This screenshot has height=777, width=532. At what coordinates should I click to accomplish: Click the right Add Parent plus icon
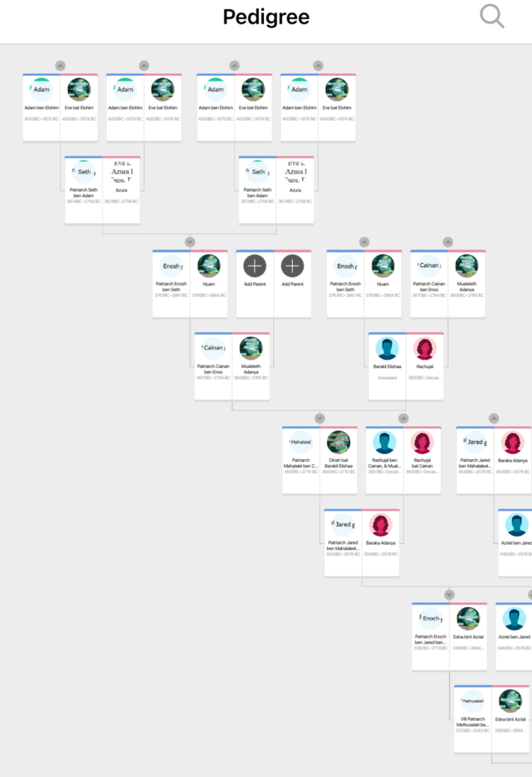[292, 266]
